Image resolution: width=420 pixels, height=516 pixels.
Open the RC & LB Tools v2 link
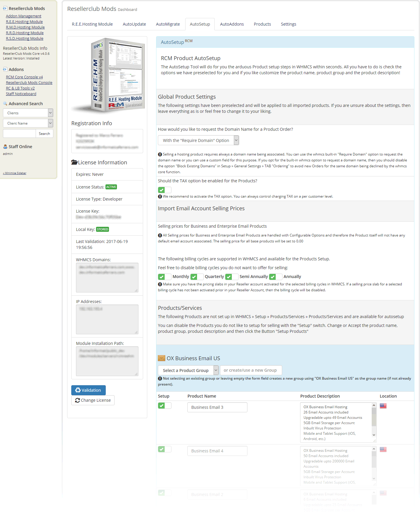click(20, 88)
